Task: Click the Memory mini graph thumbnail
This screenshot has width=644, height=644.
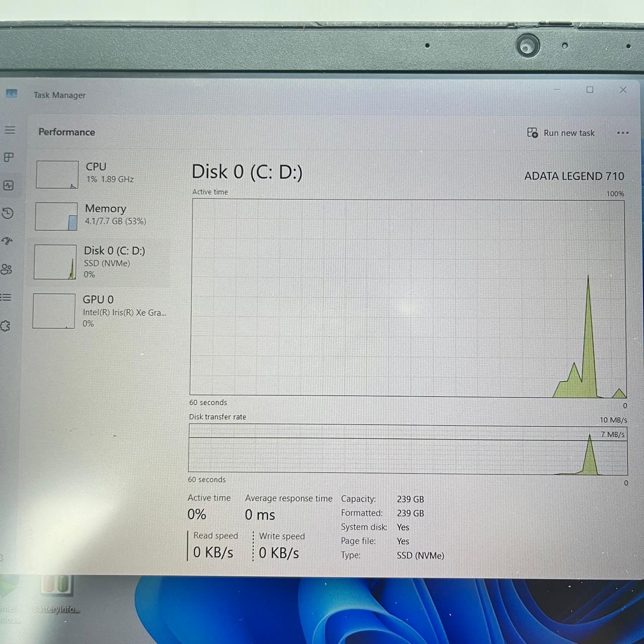Action: [56, 216]
